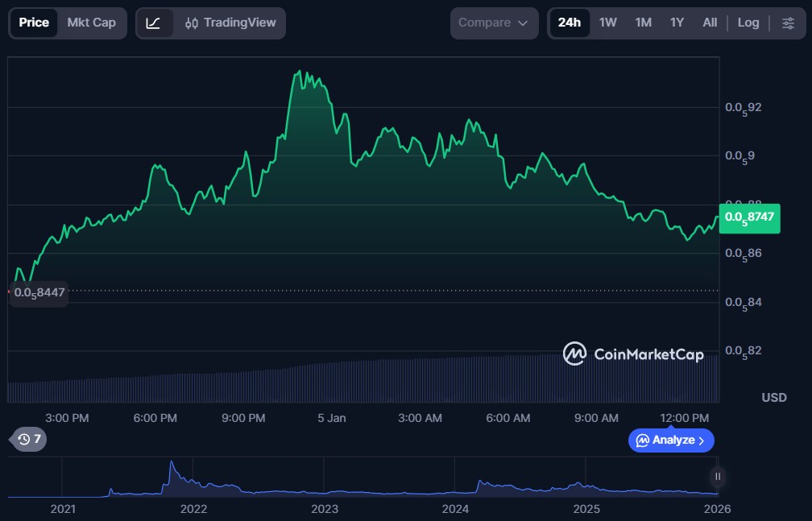
Task: Open the Compare dropdown
Action: pyautogui.click(x=494, y=23)
